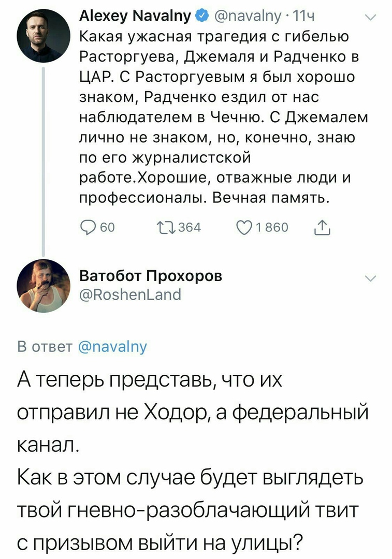Expand the chevron menu on Navalny's tweet

tap(370, 18)
